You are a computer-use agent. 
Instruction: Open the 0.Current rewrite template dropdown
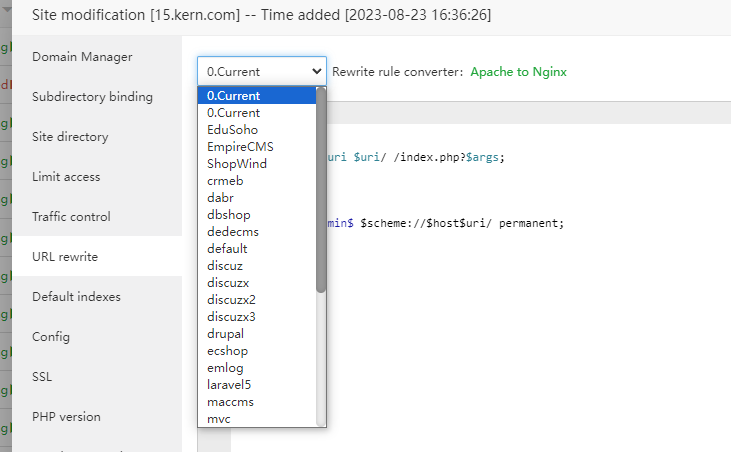coord(261,72)
